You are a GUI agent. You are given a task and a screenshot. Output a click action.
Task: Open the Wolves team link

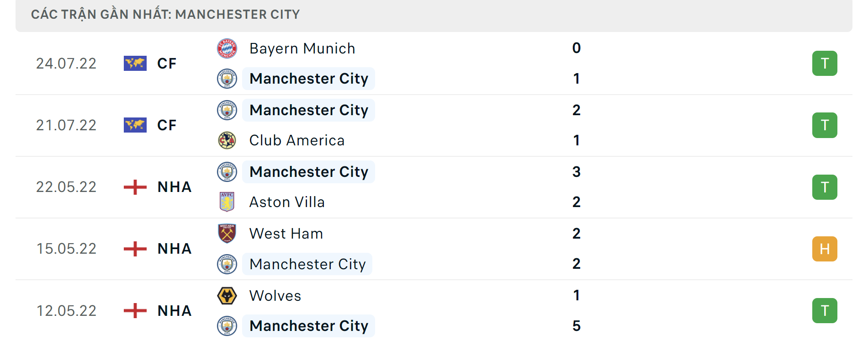(x=275, y=296)
